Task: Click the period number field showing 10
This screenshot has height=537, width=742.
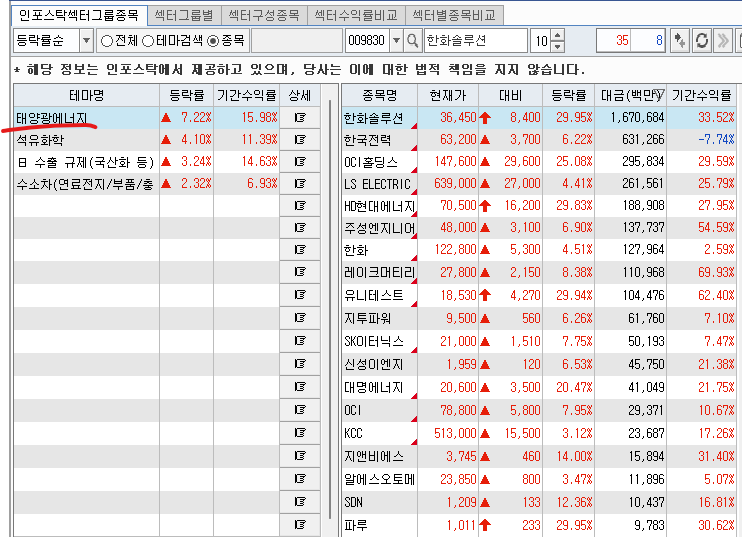Action: (541, 41)
